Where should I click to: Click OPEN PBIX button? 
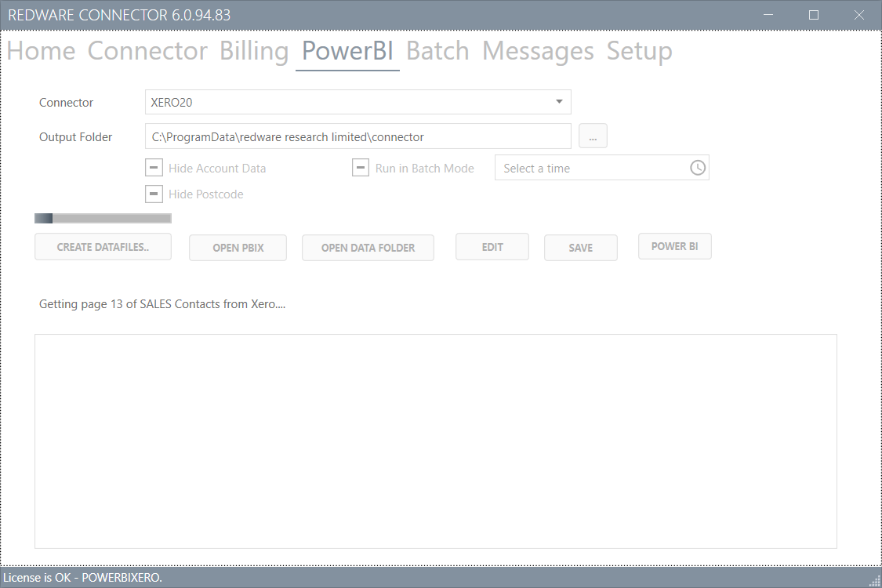pos(238,248)
